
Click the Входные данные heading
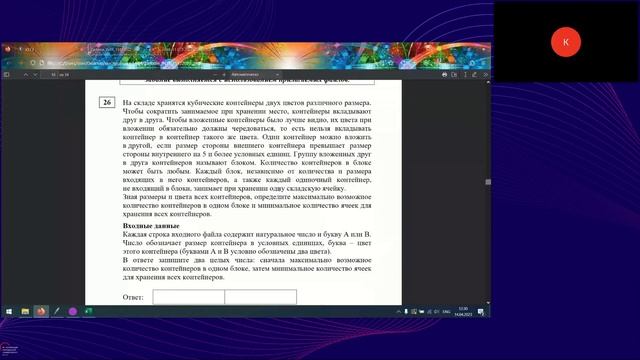151,226
